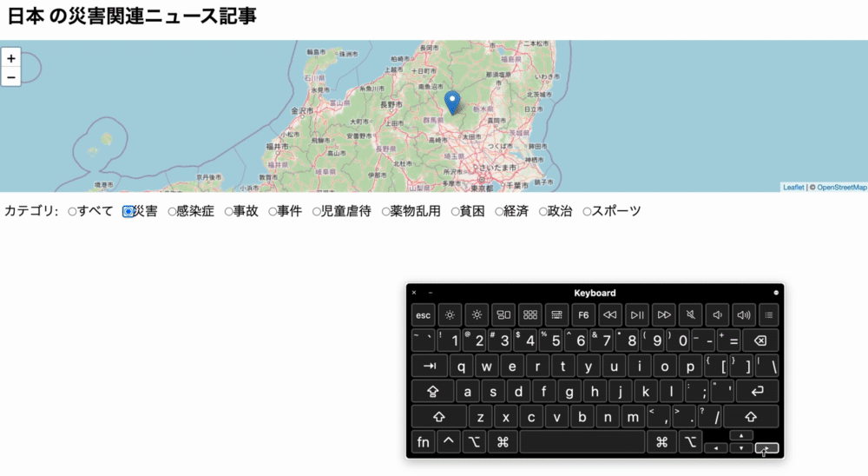Tap the space bar
868x476 pixels.
582,441
